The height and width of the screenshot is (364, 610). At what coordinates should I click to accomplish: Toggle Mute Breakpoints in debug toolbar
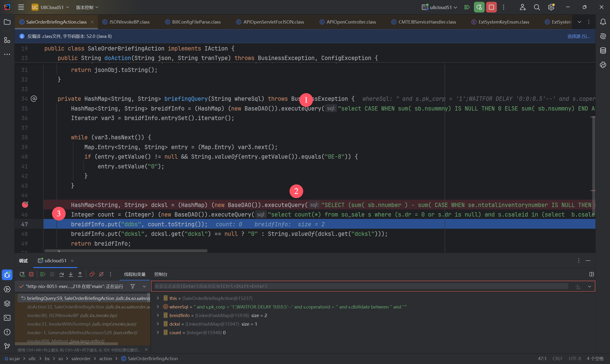coord(101,274)
